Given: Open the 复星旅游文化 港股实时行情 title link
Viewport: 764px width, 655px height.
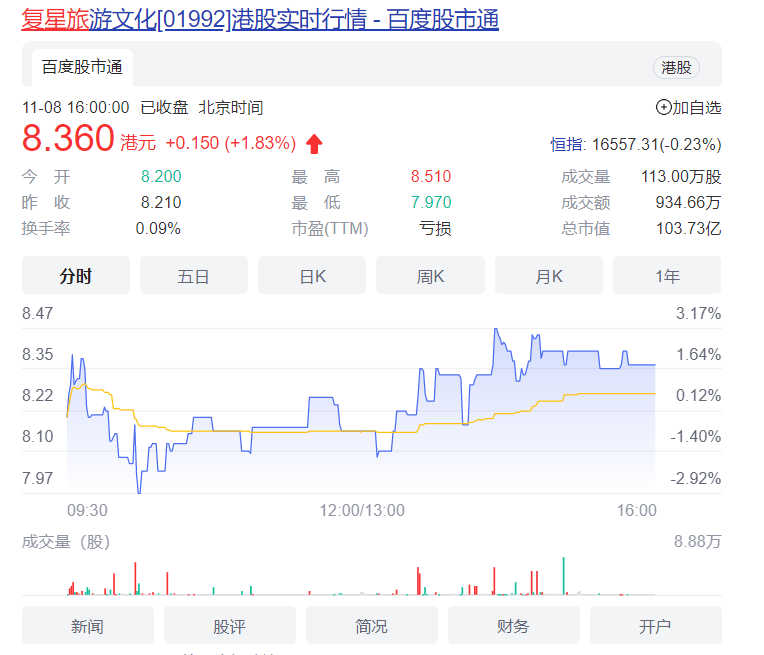Looking at the screenshot, I should pos(260,19).
